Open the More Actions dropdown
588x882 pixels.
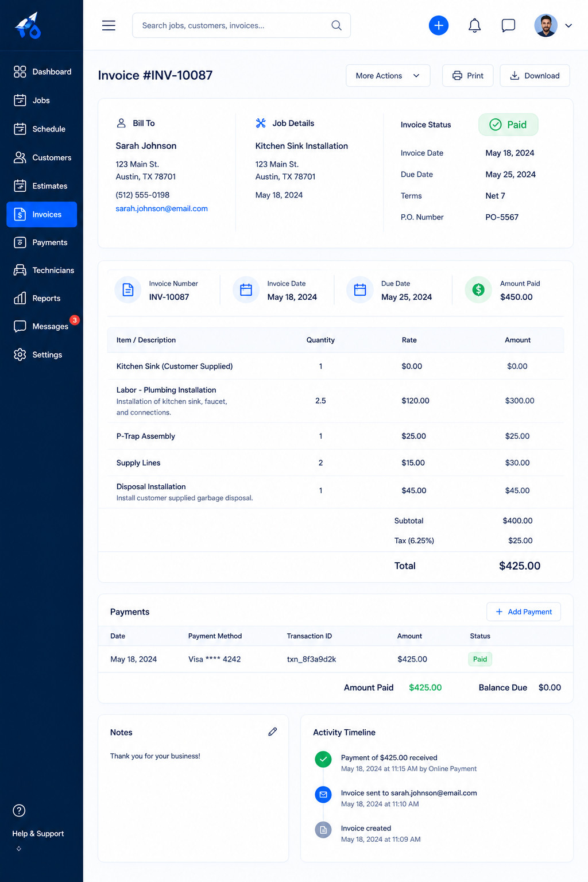388,76
